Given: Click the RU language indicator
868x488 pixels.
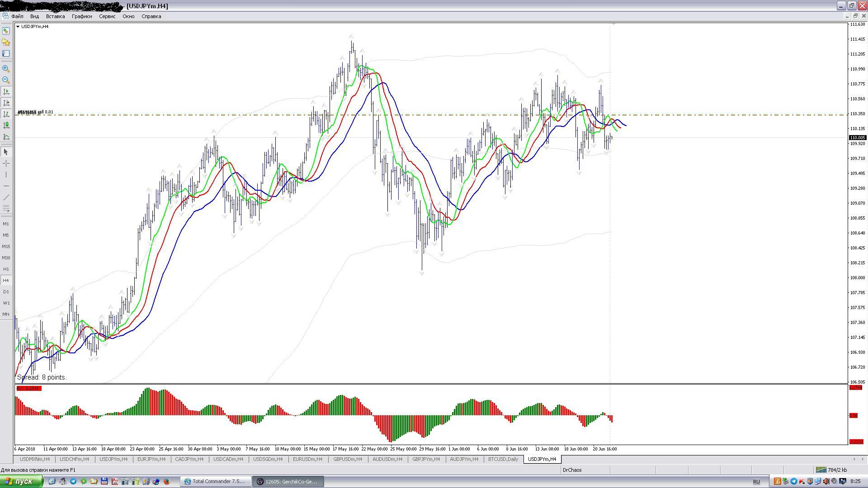Looking at the screenshot, I should click(756, 482).
